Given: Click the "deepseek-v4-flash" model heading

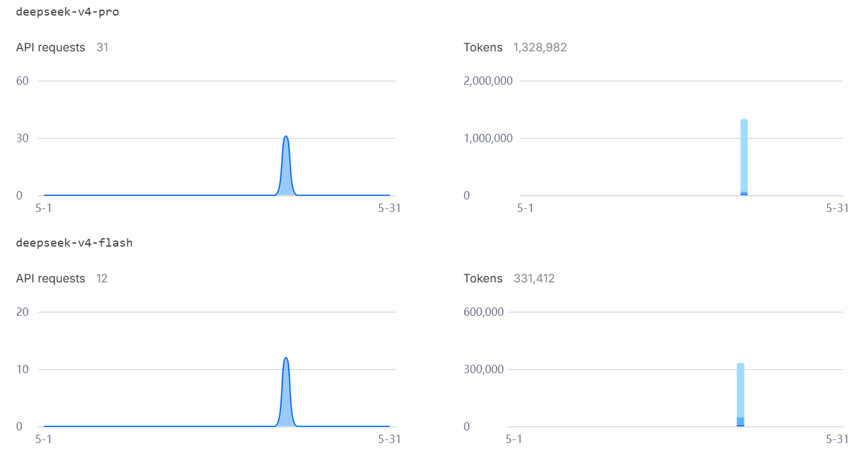Looking at the screenshot, I should [x=74, y=243].
